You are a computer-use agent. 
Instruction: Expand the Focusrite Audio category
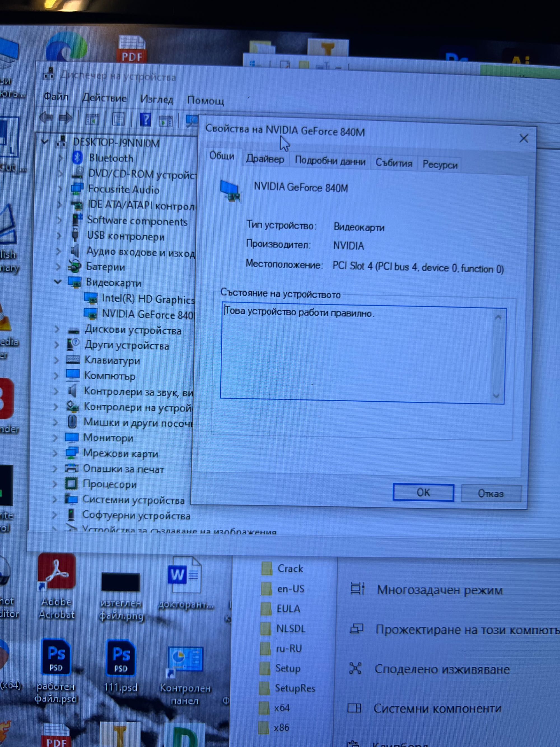click(x=60, y=189)
